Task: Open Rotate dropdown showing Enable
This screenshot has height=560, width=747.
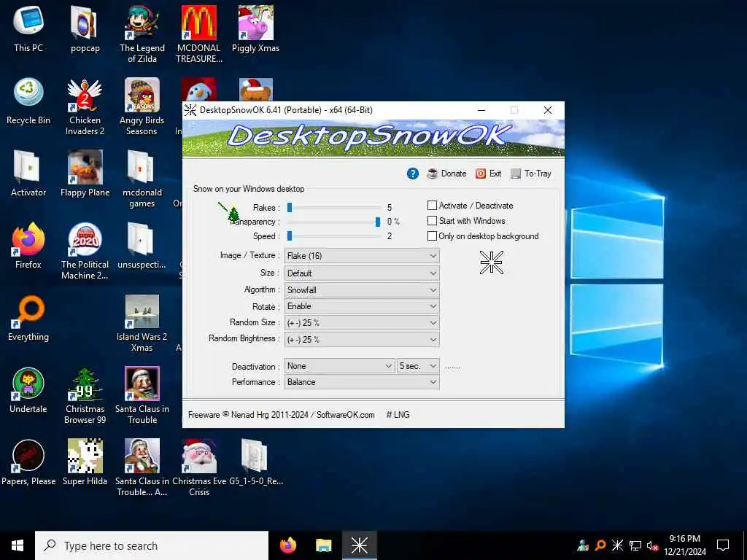Action: tap(362, 306)
